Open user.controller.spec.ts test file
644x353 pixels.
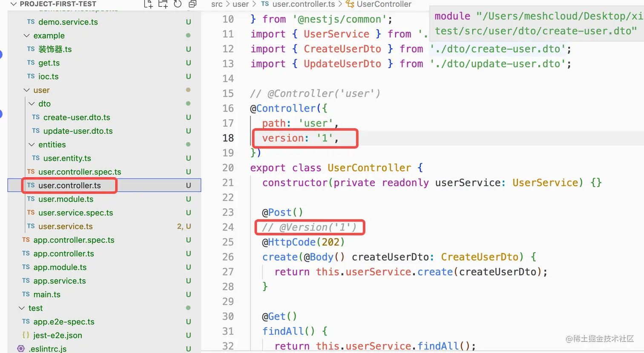(x=80, y=172)
